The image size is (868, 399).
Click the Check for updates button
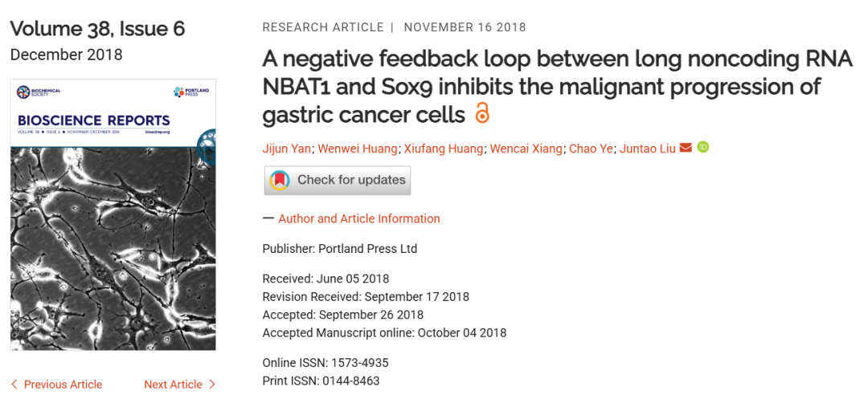pos(337,180)
